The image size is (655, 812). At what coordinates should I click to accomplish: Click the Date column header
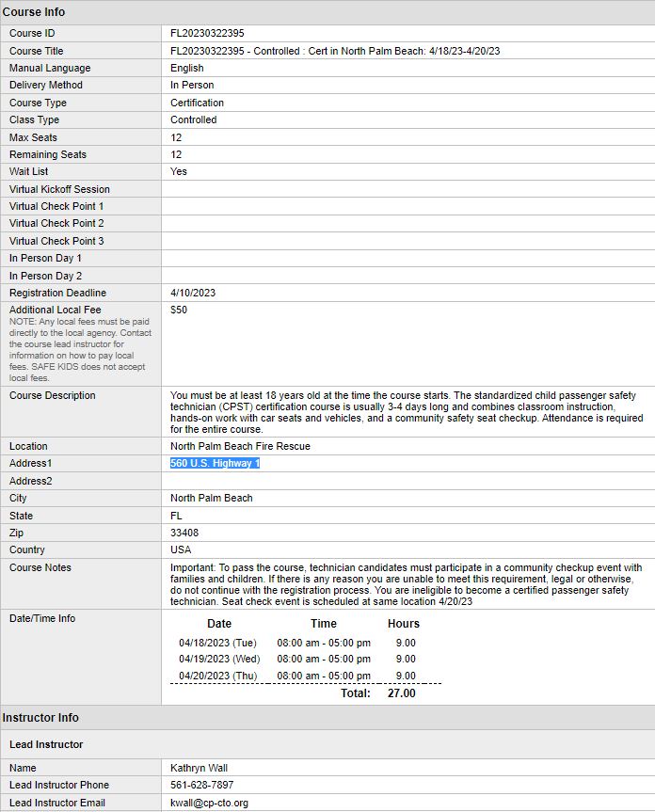(x=219, y=624)
